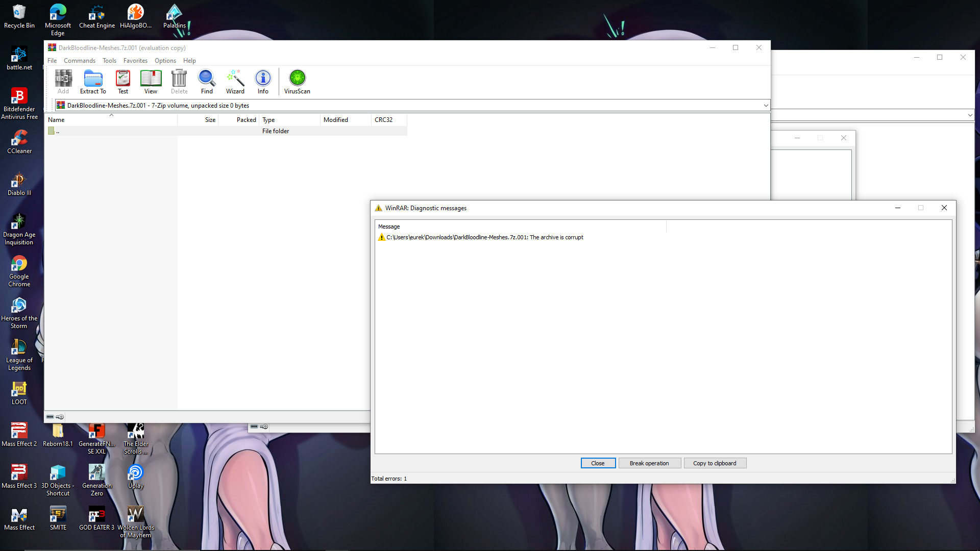980x551 pixels.
Task: Open Wolcen Lords of Mayhem shortcut
Action: click(136, 522)
